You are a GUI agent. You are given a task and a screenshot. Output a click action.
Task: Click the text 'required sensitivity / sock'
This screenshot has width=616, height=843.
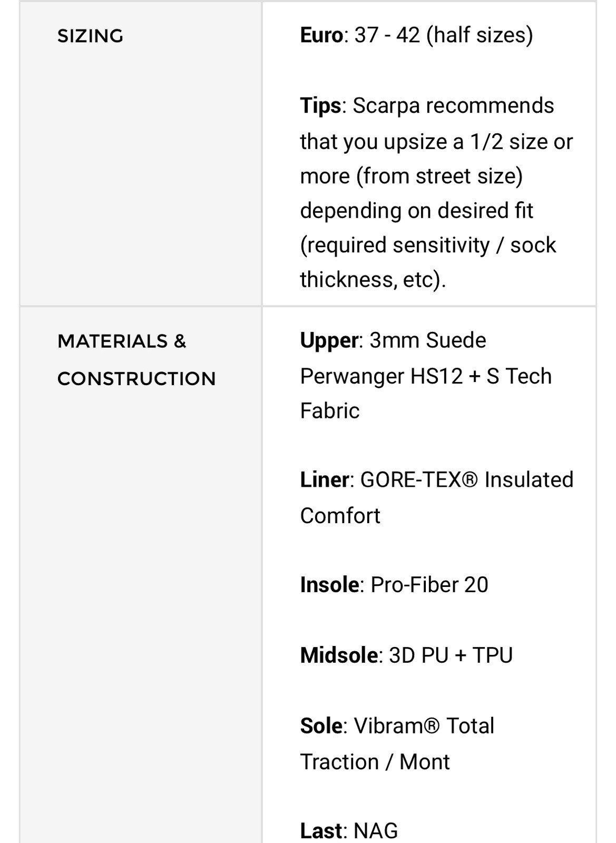coord(428,245)
